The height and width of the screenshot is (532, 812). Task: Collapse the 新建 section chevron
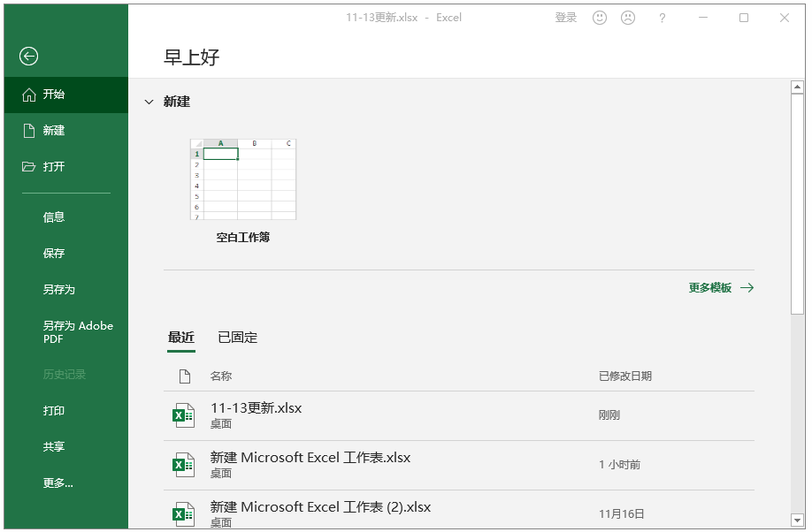(x=149, y=102)
